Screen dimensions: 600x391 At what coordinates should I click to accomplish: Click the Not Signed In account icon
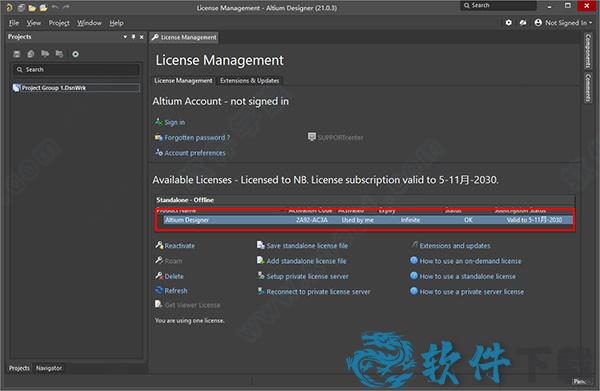click(x=538, y=23)
